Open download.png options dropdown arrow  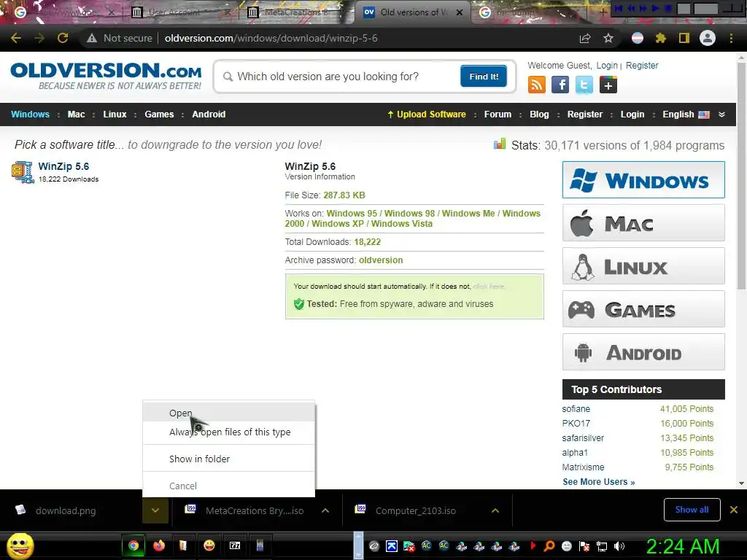155,510
